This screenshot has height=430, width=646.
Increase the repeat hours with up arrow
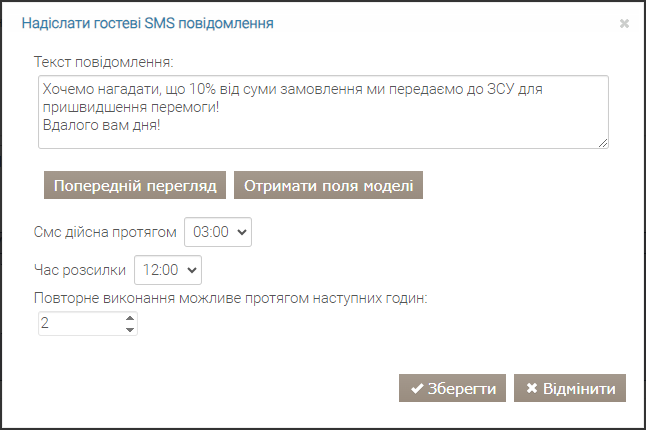click(x=130, y=318)
